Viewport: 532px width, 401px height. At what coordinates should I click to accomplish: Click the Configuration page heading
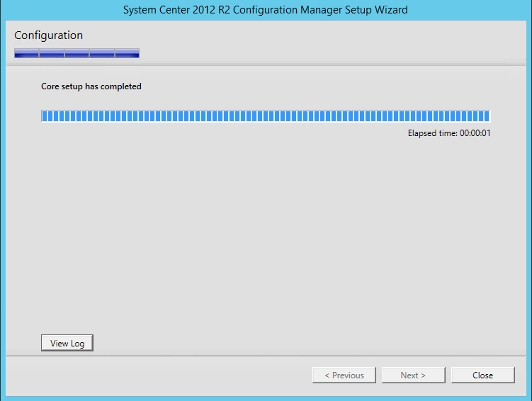(x=48, y=35)
